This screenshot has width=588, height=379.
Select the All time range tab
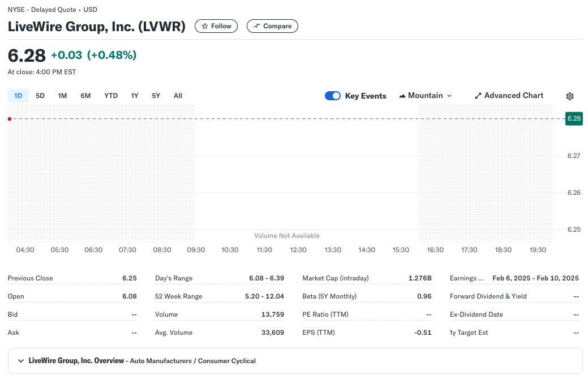point(178,96)
